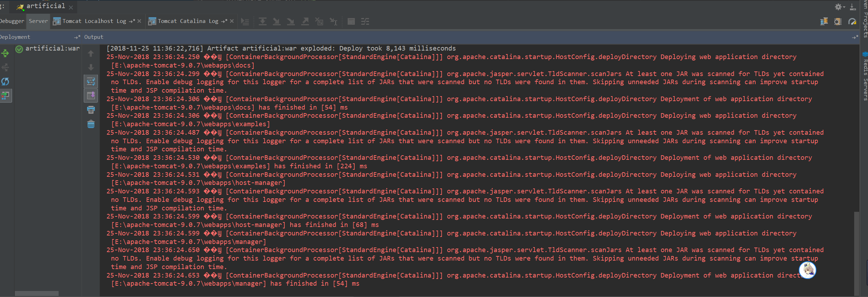Switch to the Debugger tab

[12, 21]
